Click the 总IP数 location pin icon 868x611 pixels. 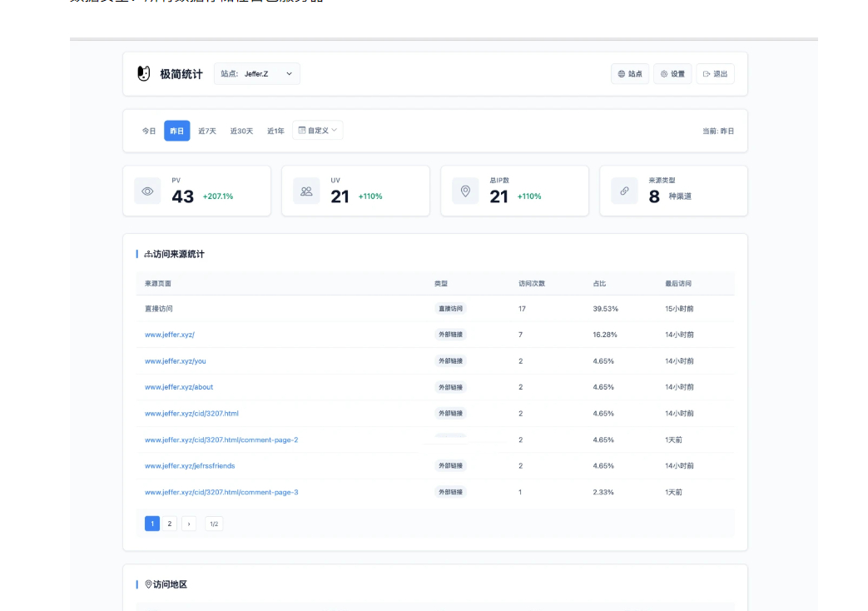[465, 191]
